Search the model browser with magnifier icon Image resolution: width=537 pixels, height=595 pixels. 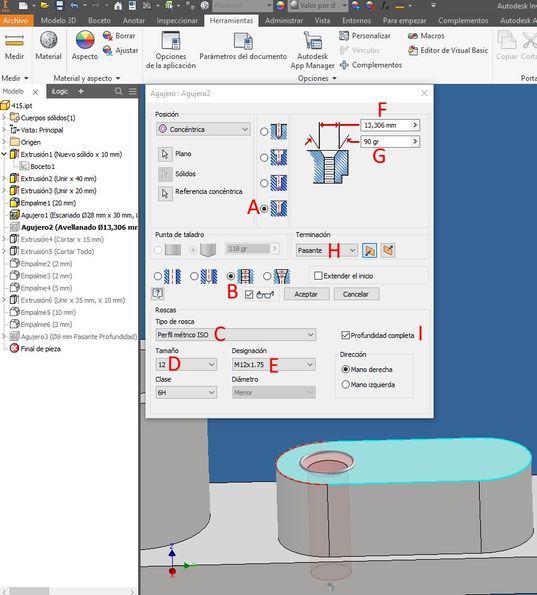click(x=118, y=91)
